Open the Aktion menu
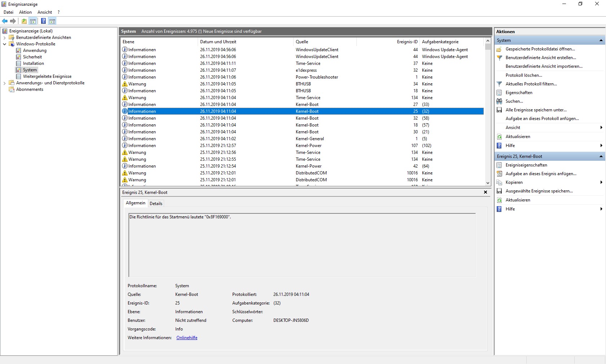 click(26, 12)
